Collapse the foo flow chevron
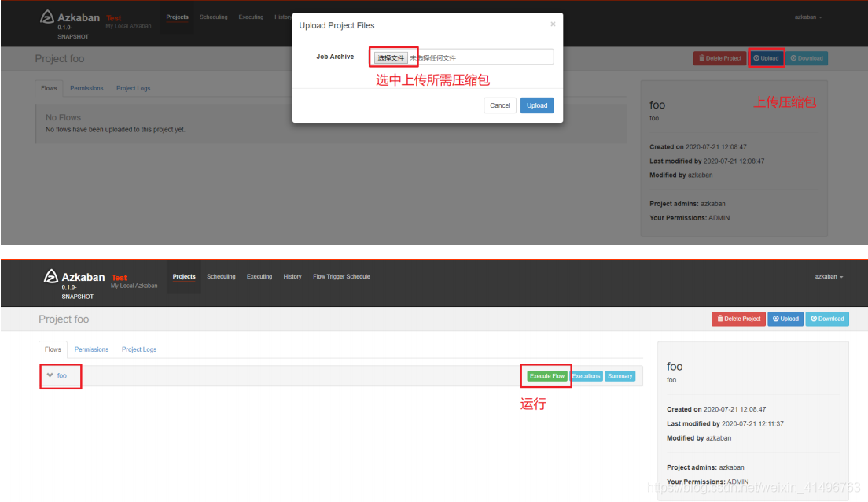 [51, 375]
